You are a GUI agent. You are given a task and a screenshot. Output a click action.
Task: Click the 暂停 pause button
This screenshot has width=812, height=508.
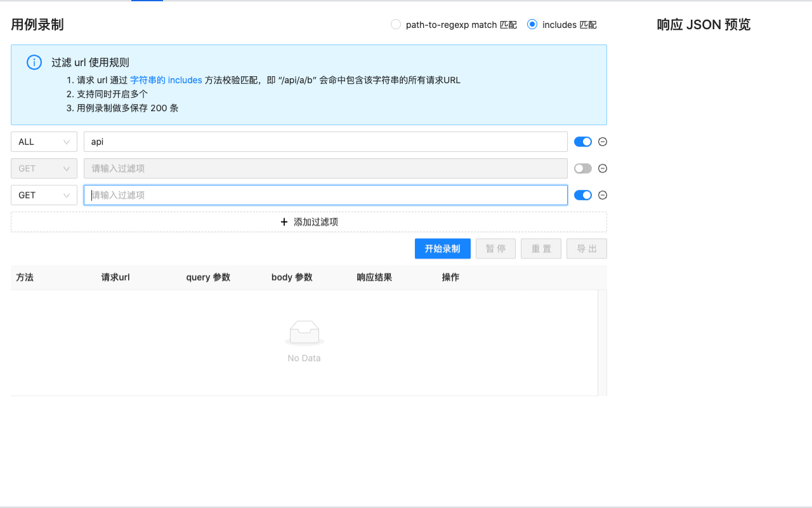[x=495, y=248]
